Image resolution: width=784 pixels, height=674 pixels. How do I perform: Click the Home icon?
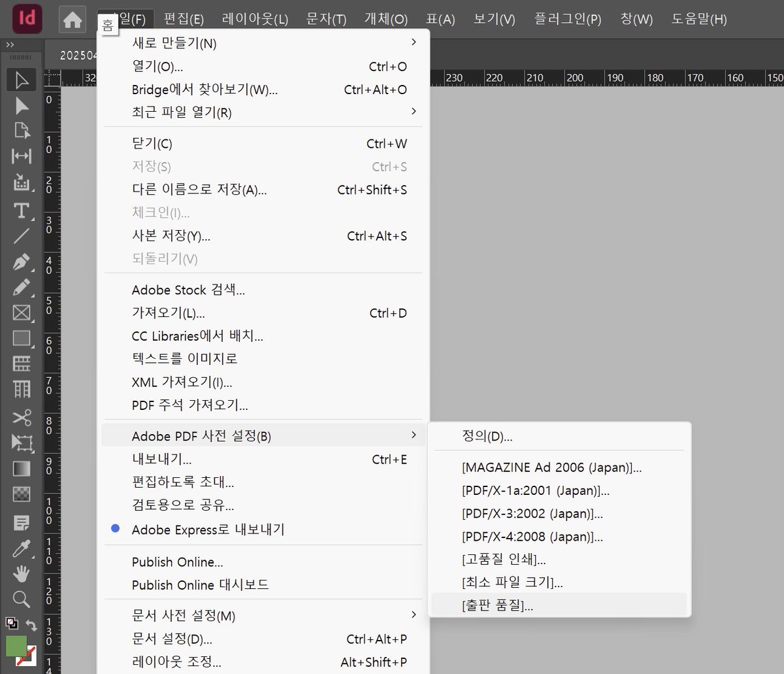click(x=73, y=20)
